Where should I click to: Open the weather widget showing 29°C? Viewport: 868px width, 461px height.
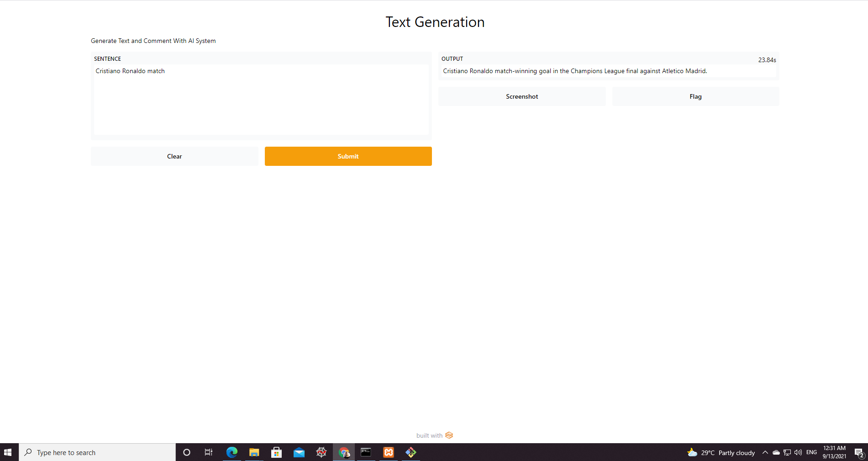tap(721, 452)
